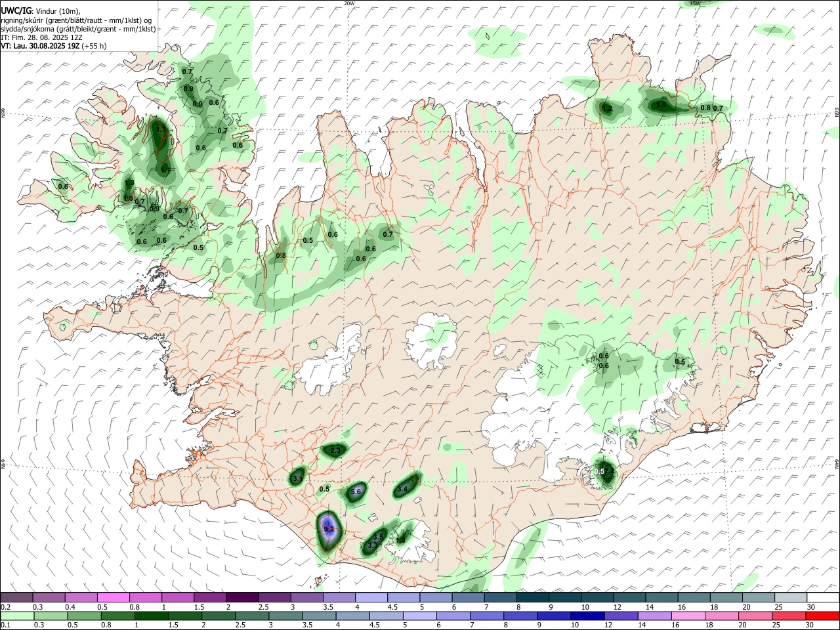This screenshot has width=840, height=630.
Task: Click the '0.1' label in the lower legend scale
Action: [x=5, y=625]
